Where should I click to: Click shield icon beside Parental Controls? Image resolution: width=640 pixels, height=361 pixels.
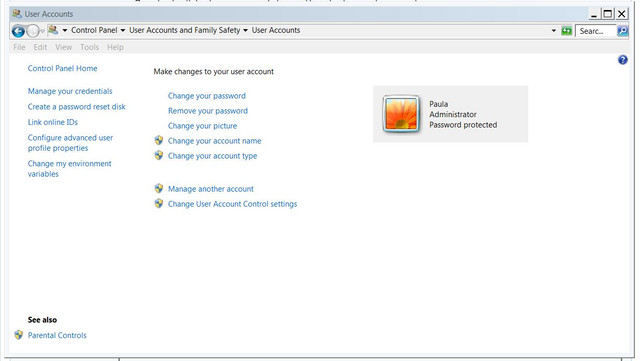point(18,335)
